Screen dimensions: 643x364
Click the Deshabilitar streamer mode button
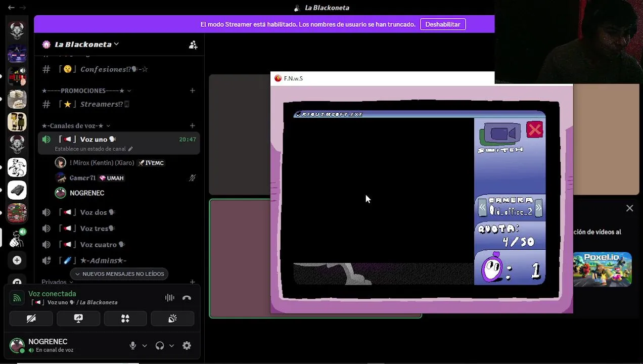443,24
